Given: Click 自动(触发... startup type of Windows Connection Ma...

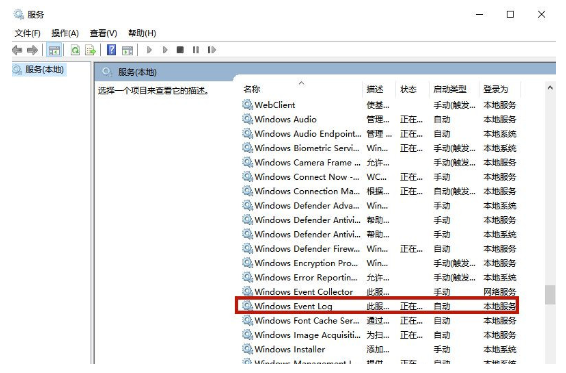Looking at the screenshot, I should pos(454,191).
